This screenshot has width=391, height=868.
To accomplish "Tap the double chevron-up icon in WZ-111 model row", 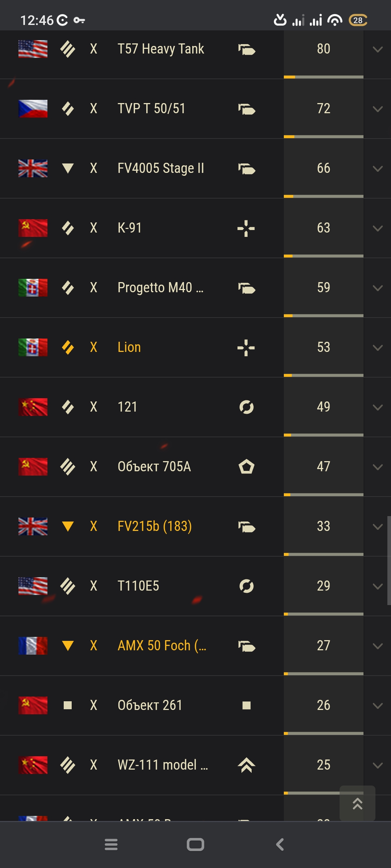I will click(247, 765).
